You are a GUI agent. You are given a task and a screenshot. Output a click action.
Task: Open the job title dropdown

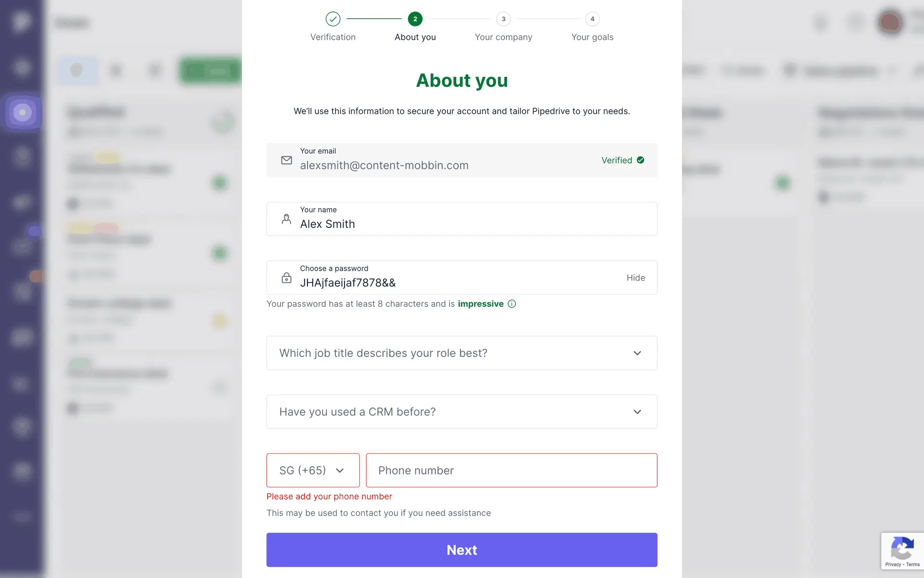(462, 353)
